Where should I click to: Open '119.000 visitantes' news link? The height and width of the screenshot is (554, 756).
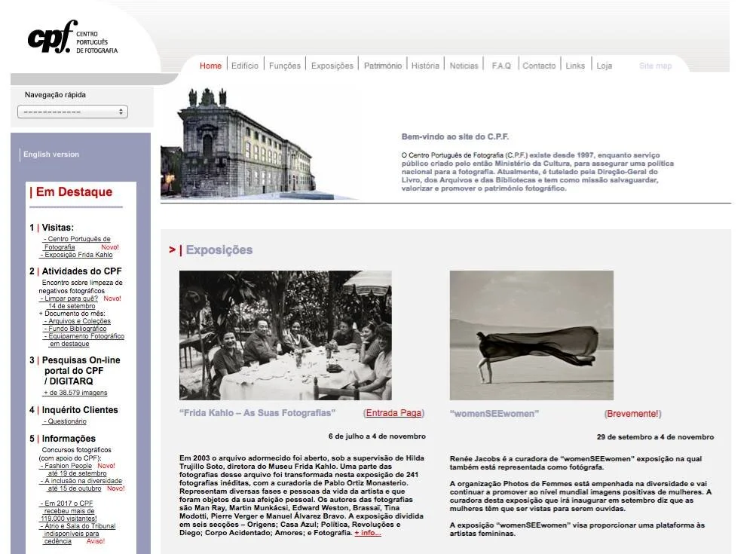click(x=69, y=511)
